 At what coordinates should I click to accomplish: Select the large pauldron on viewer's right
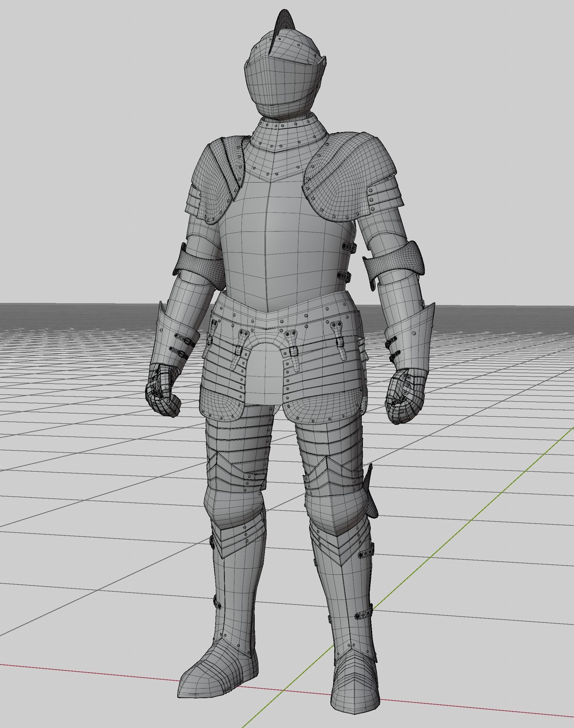[x=349, y=176]
